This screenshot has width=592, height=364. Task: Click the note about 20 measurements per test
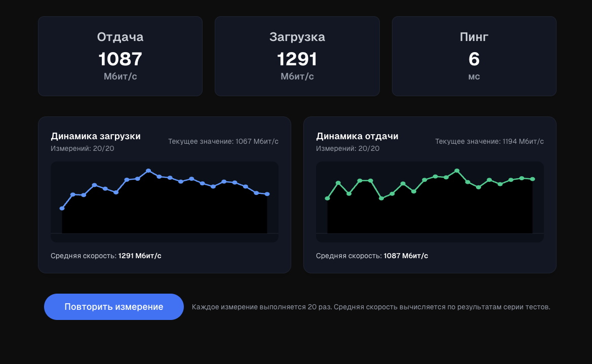coord(371,307)
